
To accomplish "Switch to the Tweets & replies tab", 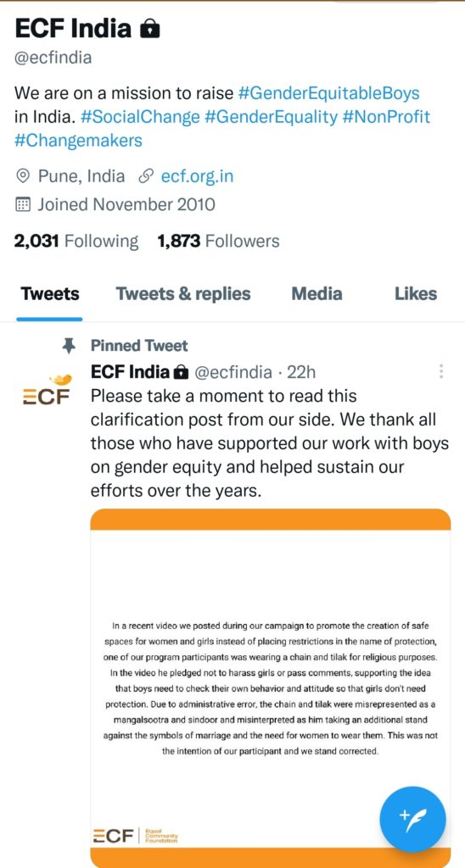I will tap(183, 294).
